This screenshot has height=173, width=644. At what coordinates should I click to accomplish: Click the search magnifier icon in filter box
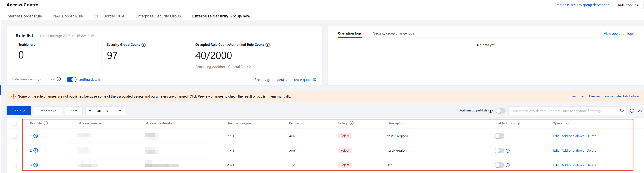(622, 111)
